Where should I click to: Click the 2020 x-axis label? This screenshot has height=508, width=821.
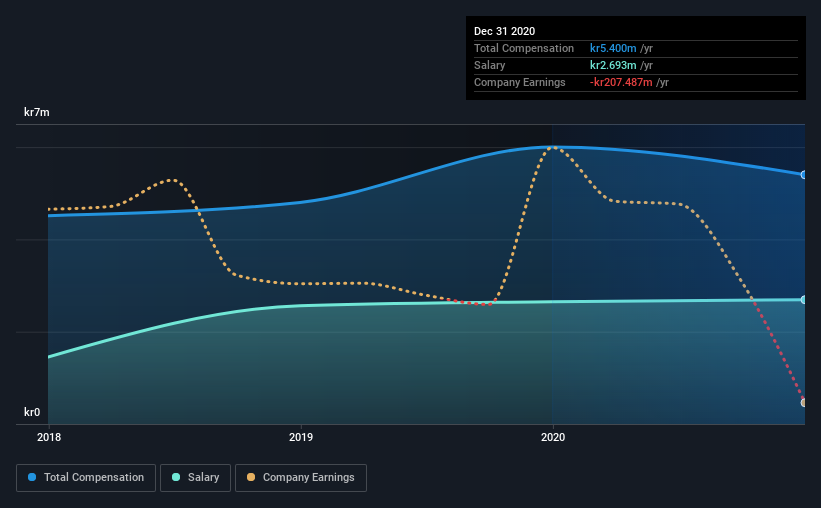553,437
